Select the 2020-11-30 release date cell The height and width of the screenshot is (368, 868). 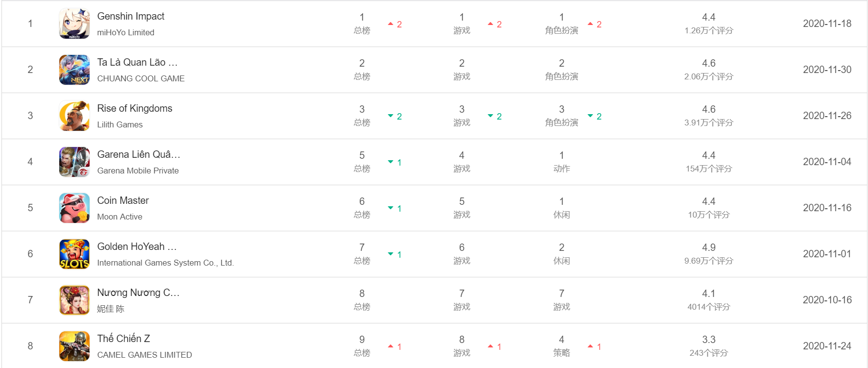pyautogui.click(x=827, y=70)
